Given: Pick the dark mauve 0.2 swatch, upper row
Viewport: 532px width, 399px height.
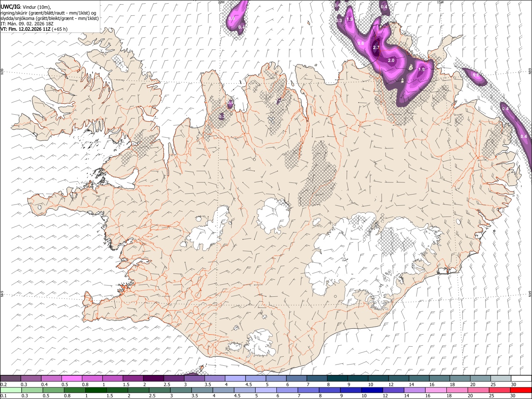Looking at the screenshot, I should 10,378.
